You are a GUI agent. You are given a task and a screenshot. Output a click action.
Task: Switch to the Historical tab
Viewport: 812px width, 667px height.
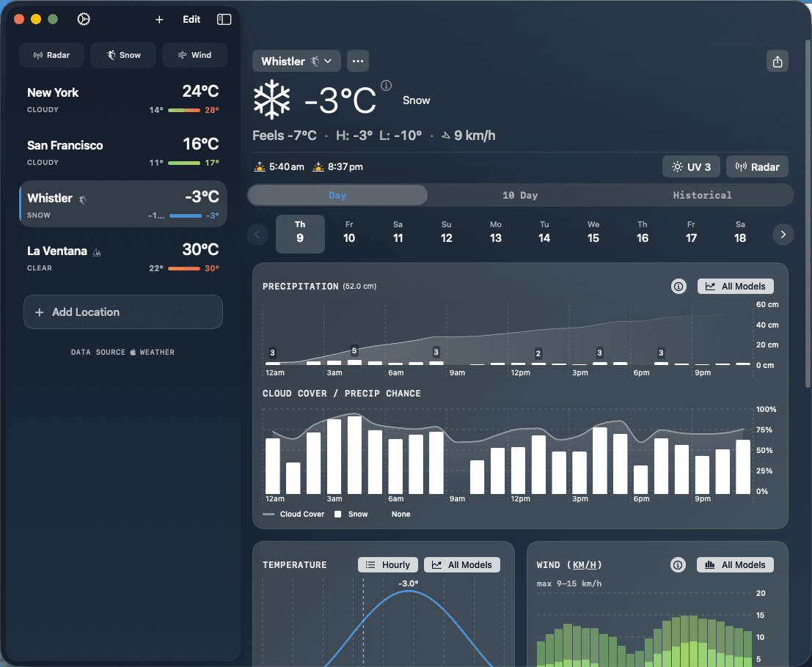pyautogui.click(x=702, y=195)
